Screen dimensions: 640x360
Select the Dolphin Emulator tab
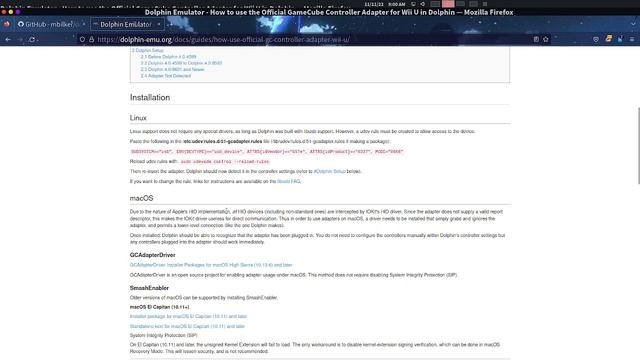(x=126, y=24)
